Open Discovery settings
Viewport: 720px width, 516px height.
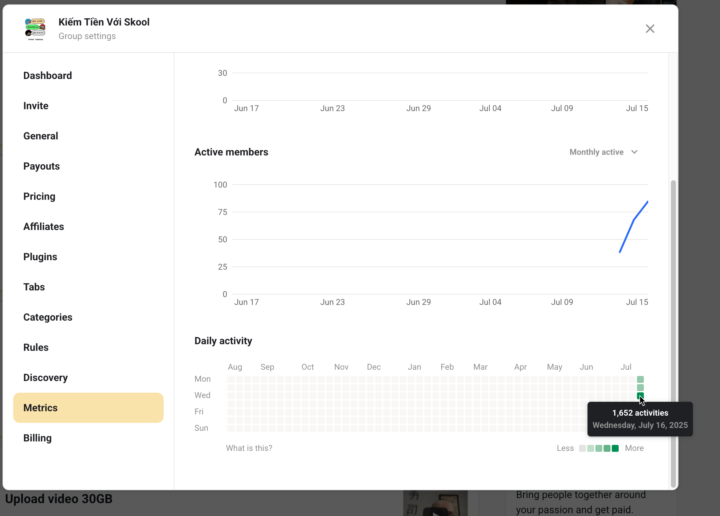[x=46, y=378]
